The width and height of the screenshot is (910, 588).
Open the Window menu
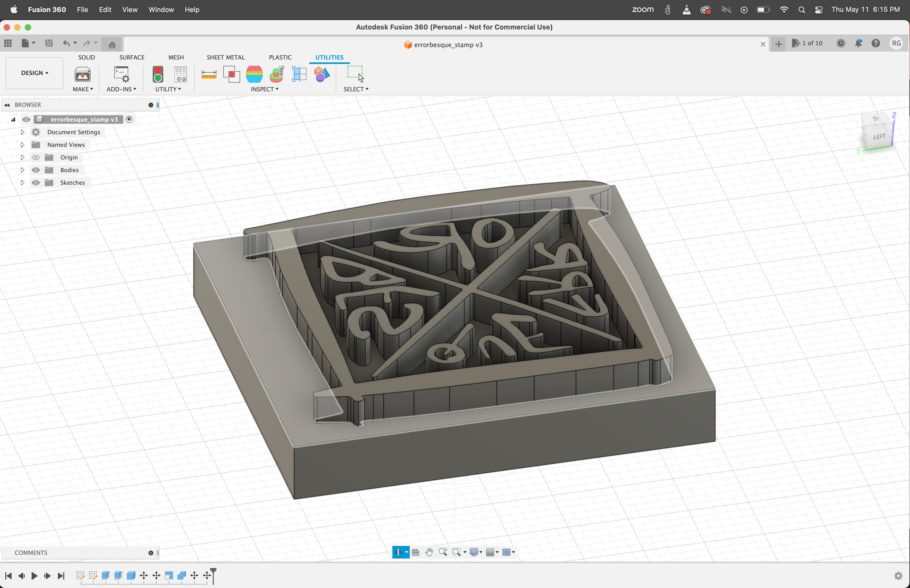pyautogui.click(x=161, y=9)
